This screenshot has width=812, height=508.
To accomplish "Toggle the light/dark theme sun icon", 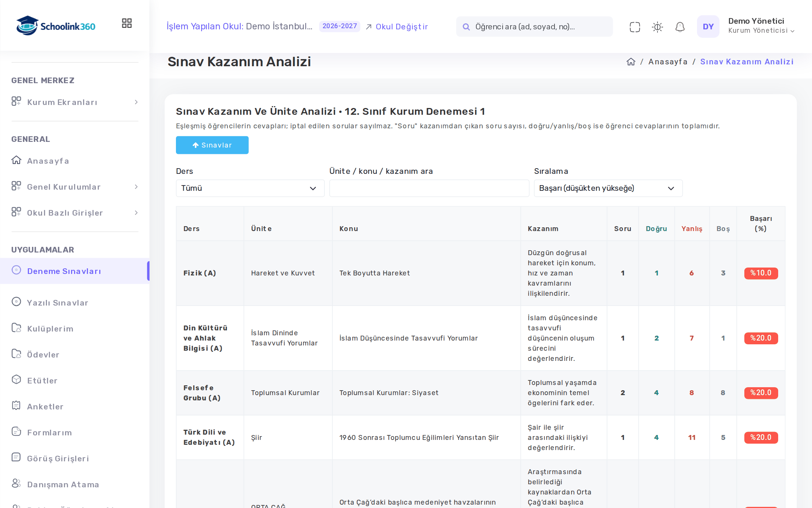I will coord(657,27).
